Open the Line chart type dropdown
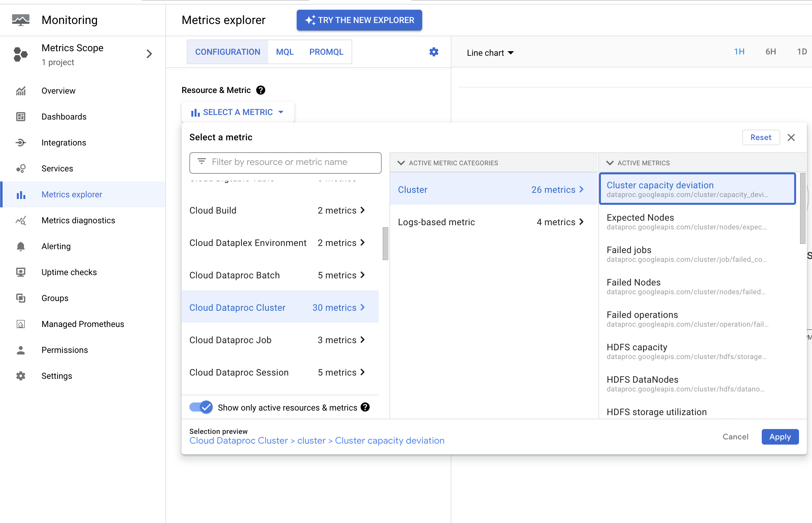The height and width of the screenshot is (523, 812). [x=490, y=52]
